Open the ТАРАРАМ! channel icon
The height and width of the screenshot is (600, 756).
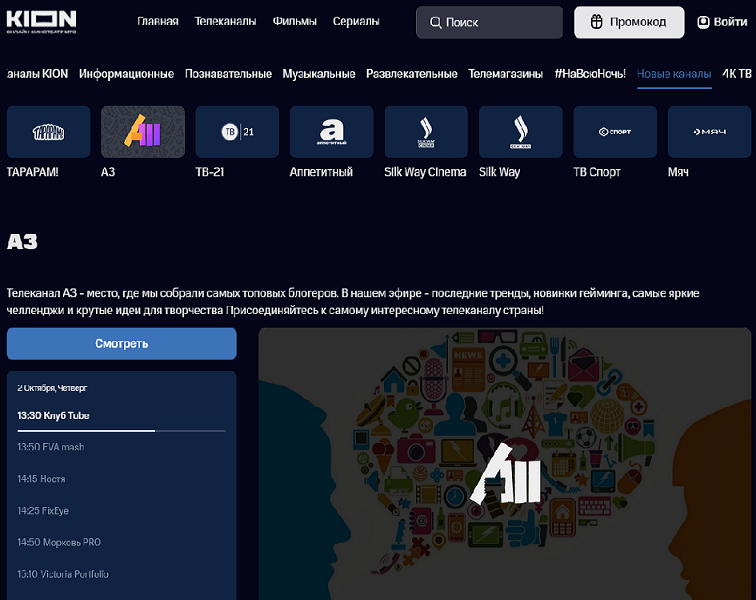coord(48,132)
